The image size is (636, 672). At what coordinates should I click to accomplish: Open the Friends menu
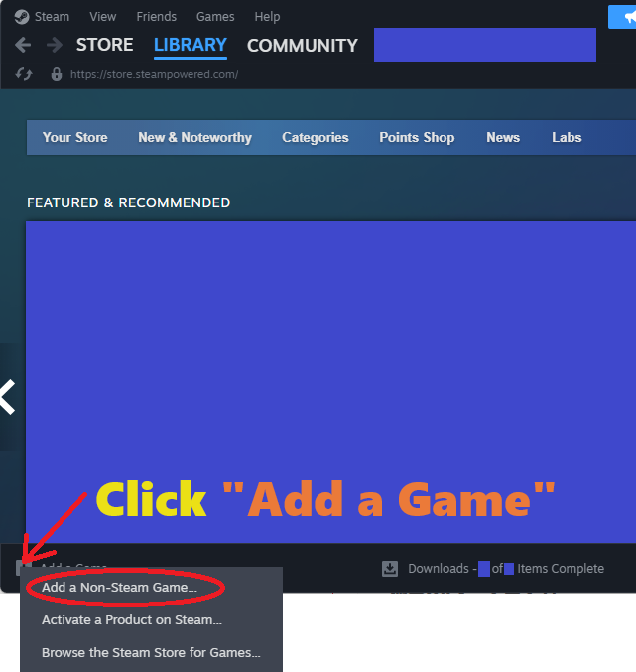(156, 17)
